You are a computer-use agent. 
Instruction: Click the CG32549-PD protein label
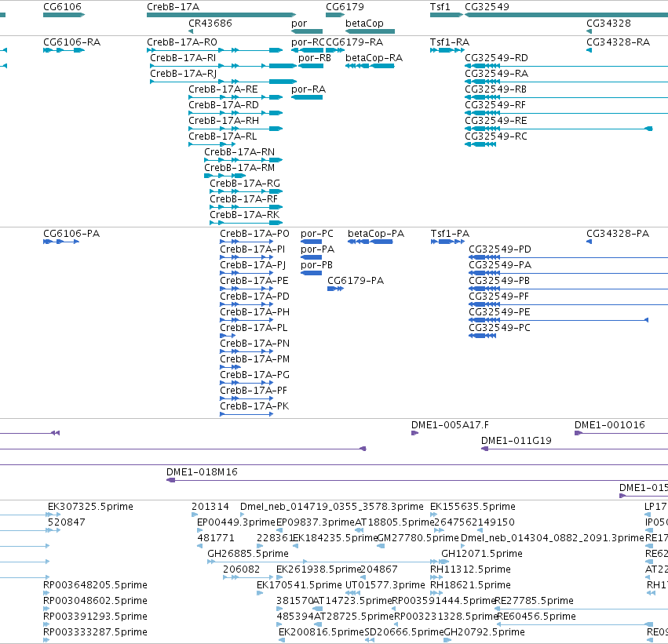500,249
